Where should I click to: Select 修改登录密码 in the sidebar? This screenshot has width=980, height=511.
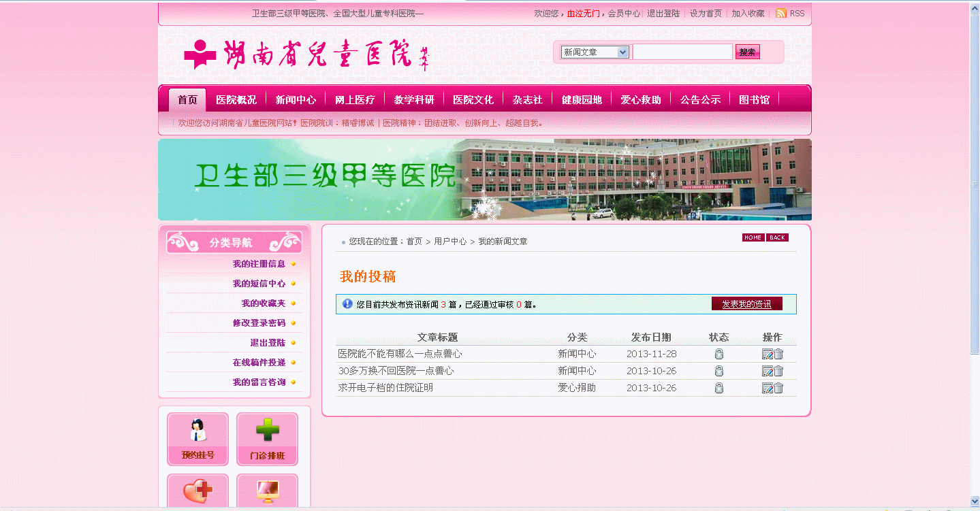click(259, 323)
